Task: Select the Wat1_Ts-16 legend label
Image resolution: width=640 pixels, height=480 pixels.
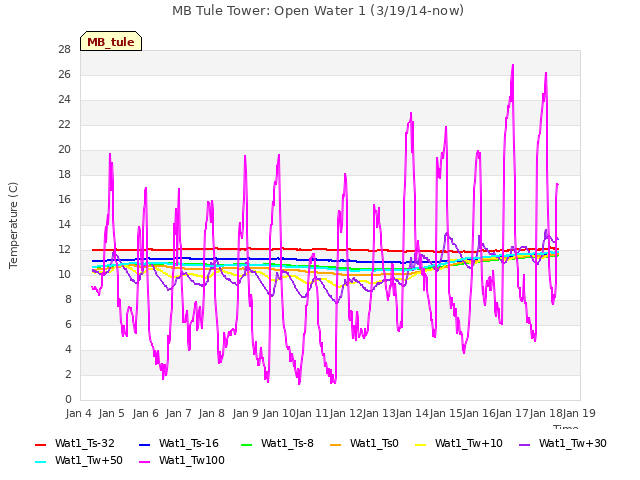Action: click(x=189, y=444)
